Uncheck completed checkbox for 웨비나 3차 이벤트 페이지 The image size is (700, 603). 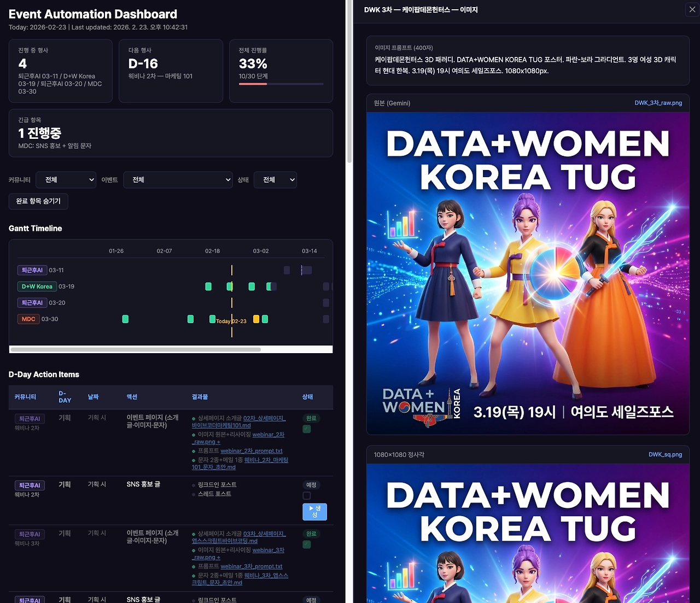coord(307,545)
